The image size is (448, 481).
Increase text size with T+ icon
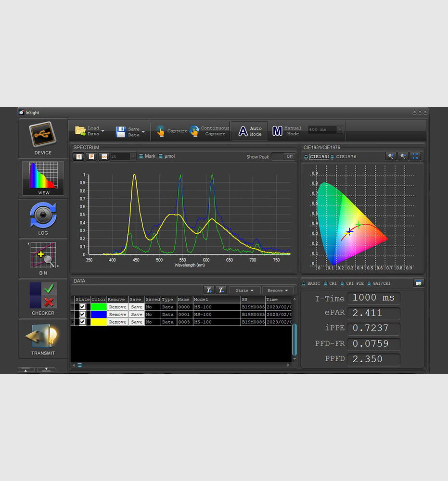point(209,290)
